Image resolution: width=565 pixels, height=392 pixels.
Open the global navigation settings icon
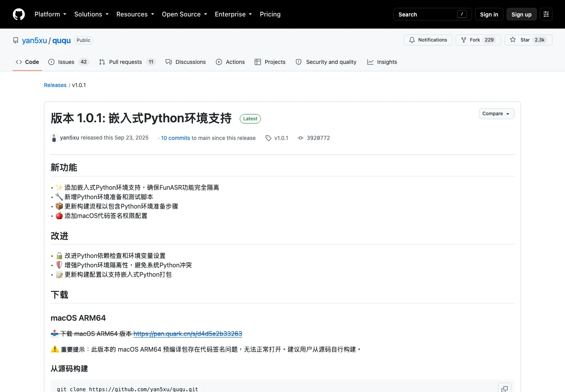click(546, 14)
